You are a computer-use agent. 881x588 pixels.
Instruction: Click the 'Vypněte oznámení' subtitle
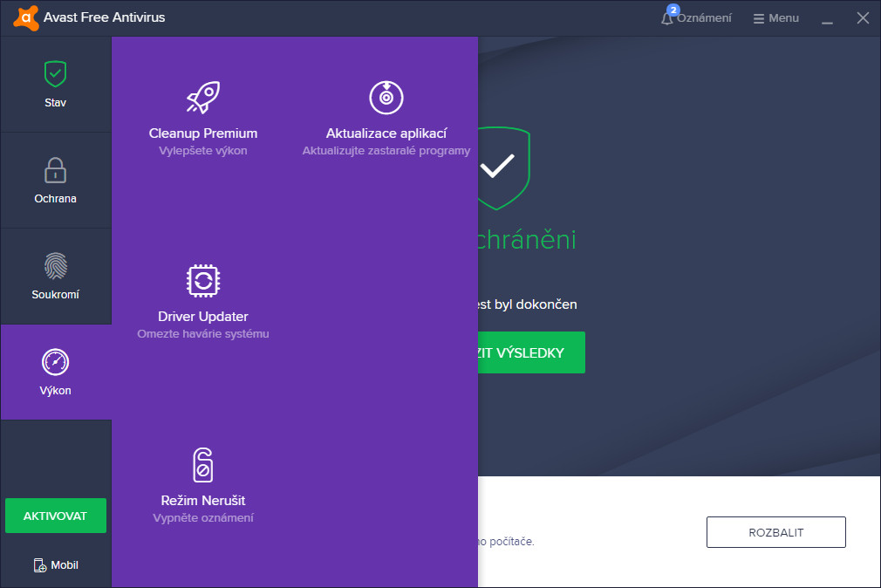click(203, 517)
